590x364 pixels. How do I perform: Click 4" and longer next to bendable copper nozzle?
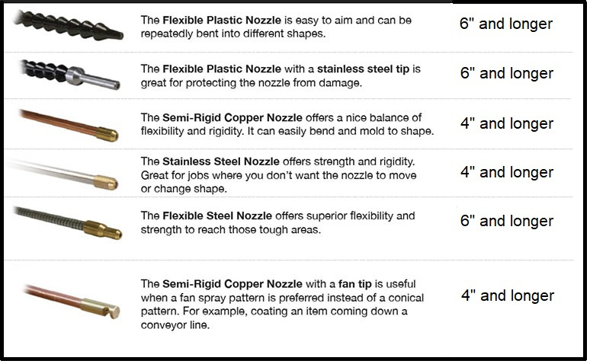click(506, 123)
